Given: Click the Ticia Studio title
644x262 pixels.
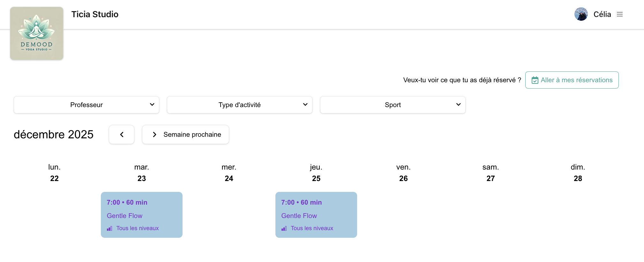Looking at the screenshot, I should click(x=95, y=14).
